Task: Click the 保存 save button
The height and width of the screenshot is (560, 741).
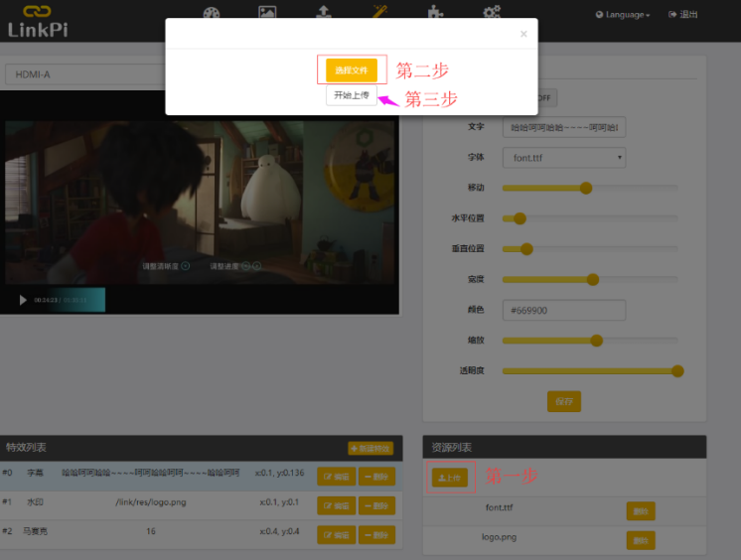Action: (x=564, y=402)
